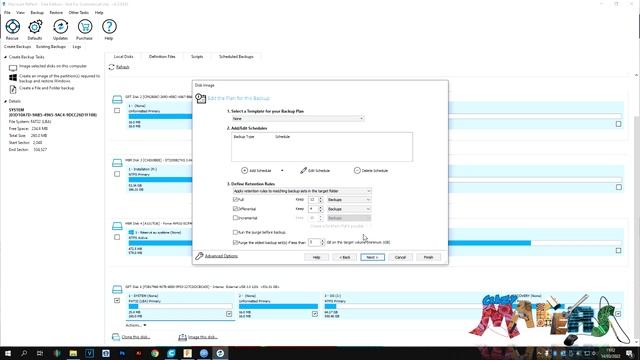
Task: Select MBR Disk 4 checkbox
Action: [x=117, y=237]
